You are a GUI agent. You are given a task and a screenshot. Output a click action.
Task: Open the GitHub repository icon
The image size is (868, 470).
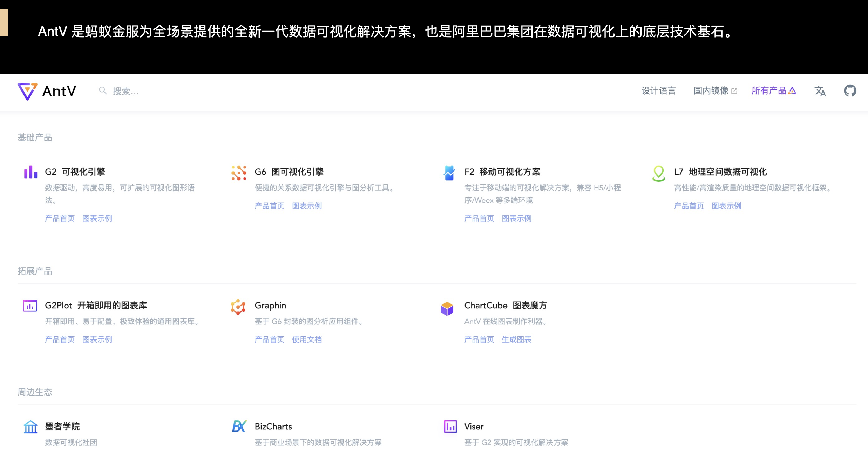click(850, 91)
